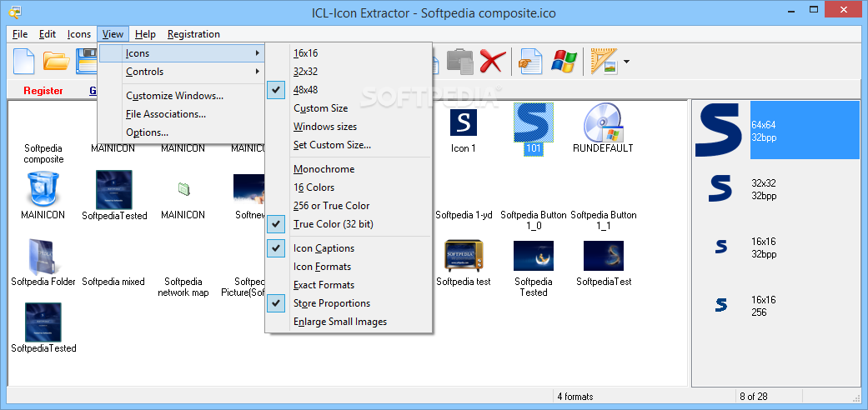Expand the Controls submenu
This screenshot has width=868, height=410.
click(181, 72)
